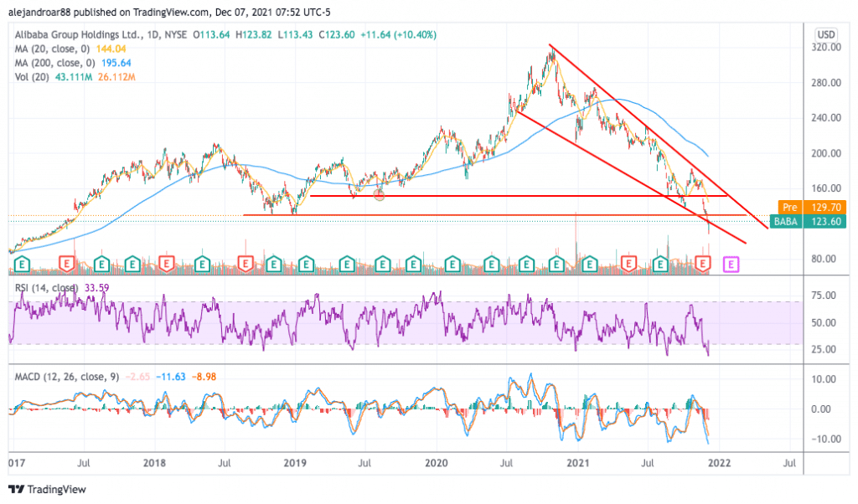Click the red earnings marker between July 2018 and 2019
The width and height of the screenshot is (858, 504).
[x=246, y=265]
